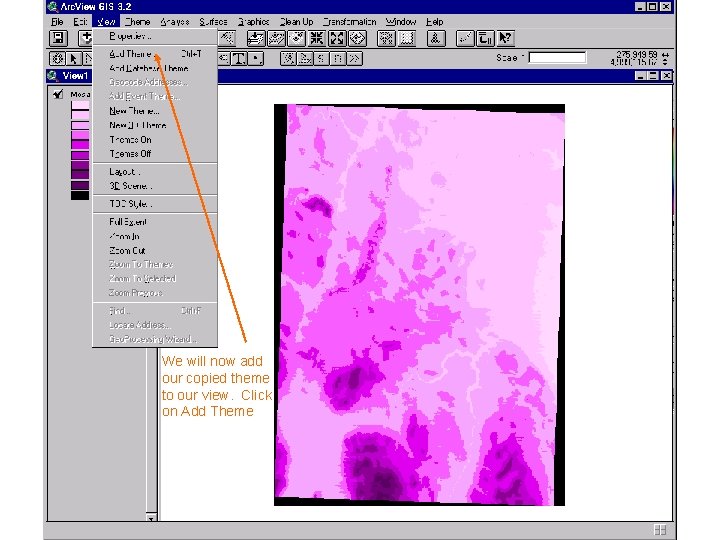Viewport: 720px width, 540px height.
Task: Select the Identify tool in second row
Action: point(57,58)
